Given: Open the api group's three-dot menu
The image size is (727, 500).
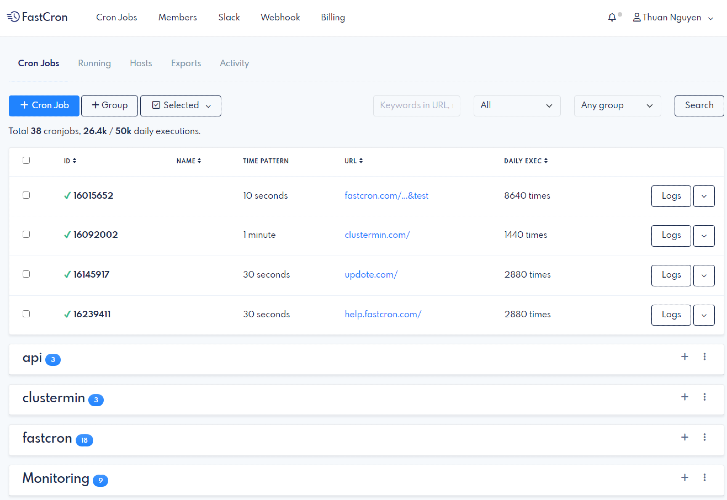Looking at the screenshot, I should click(705, 357).
